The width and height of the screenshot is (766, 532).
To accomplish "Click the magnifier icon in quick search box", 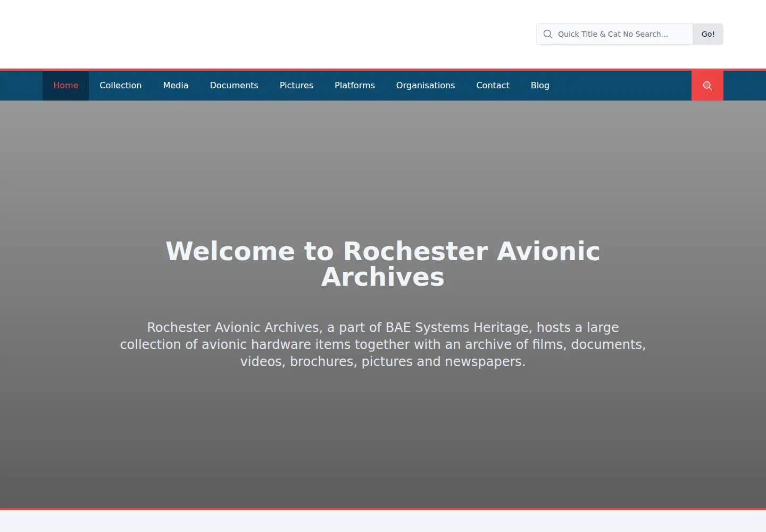I will coord(548,34).
